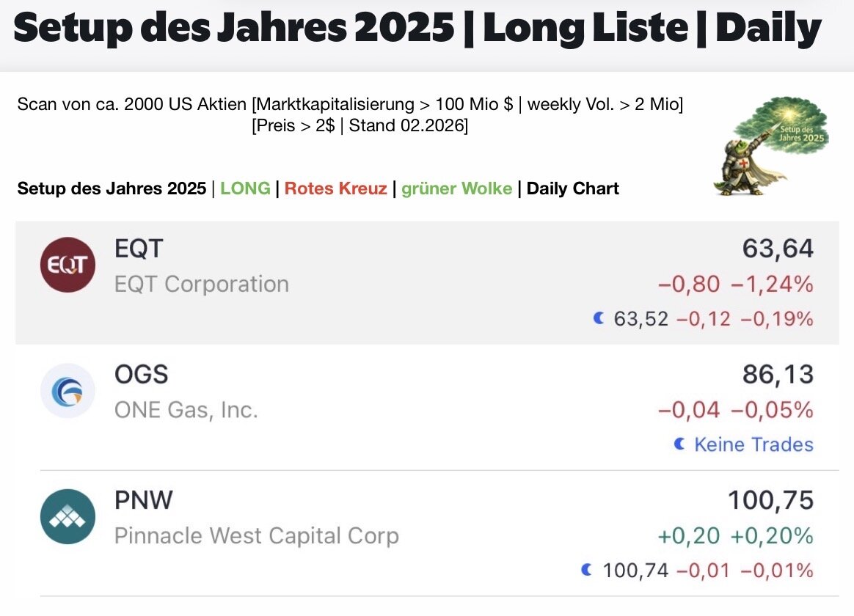
Task: Select the PNW ticker symbol
Action: 144,501
